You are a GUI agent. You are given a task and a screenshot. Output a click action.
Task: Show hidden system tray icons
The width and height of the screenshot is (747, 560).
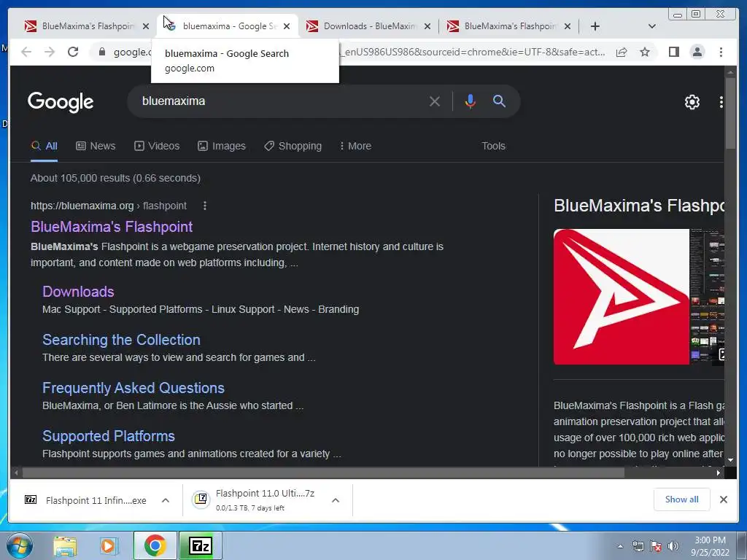pyautogui.click(x=620, y=546)
